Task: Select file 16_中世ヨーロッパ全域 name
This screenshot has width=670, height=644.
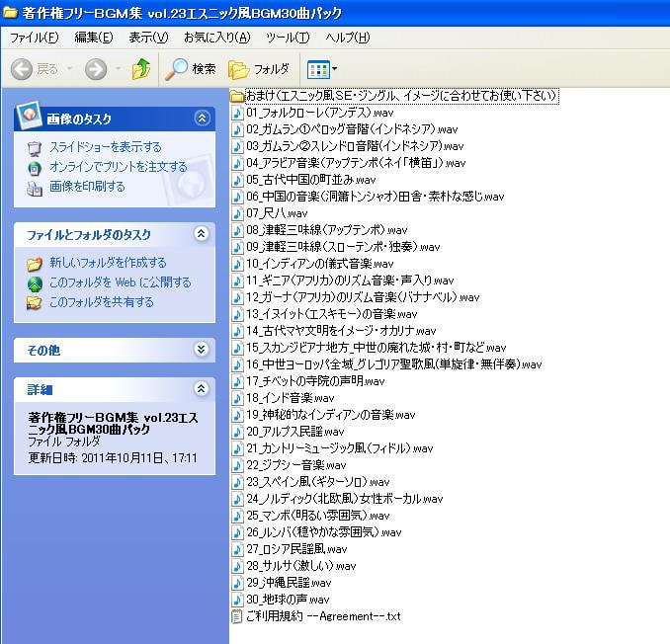Action: [x=394, y=364]
